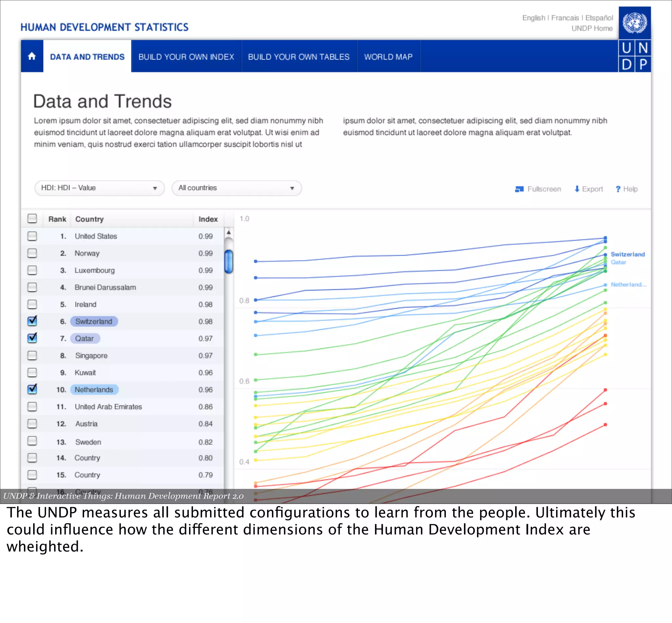Click the Luxembourg country name

pos(94,271)
